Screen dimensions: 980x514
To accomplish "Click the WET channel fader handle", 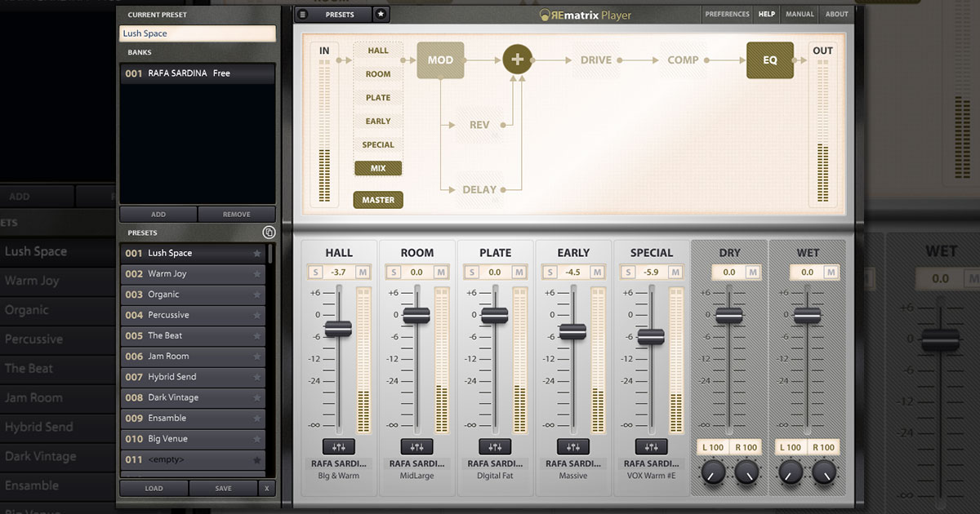I will (807, 316).
